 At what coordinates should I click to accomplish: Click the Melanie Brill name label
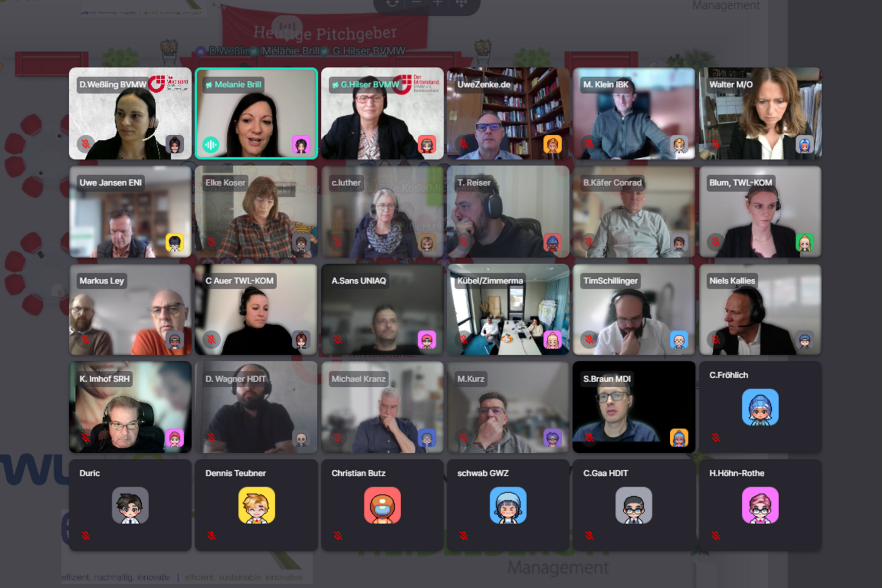point(237,84)
